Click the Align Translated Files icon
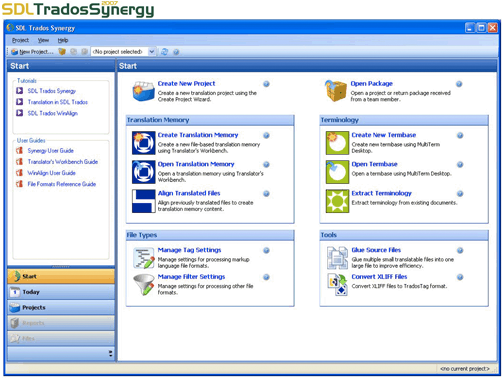Screen dimensions: 503x382 click(143, 201)
